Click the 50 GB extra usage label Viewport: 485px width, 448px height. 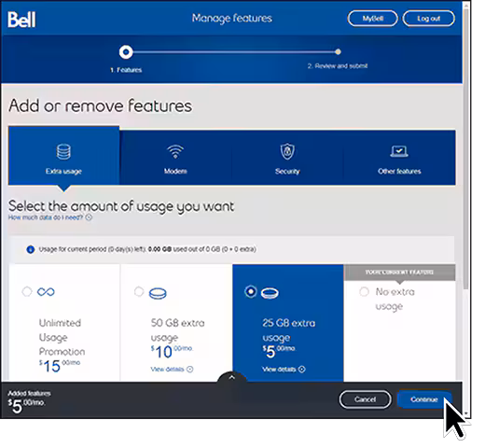[178, 329]
